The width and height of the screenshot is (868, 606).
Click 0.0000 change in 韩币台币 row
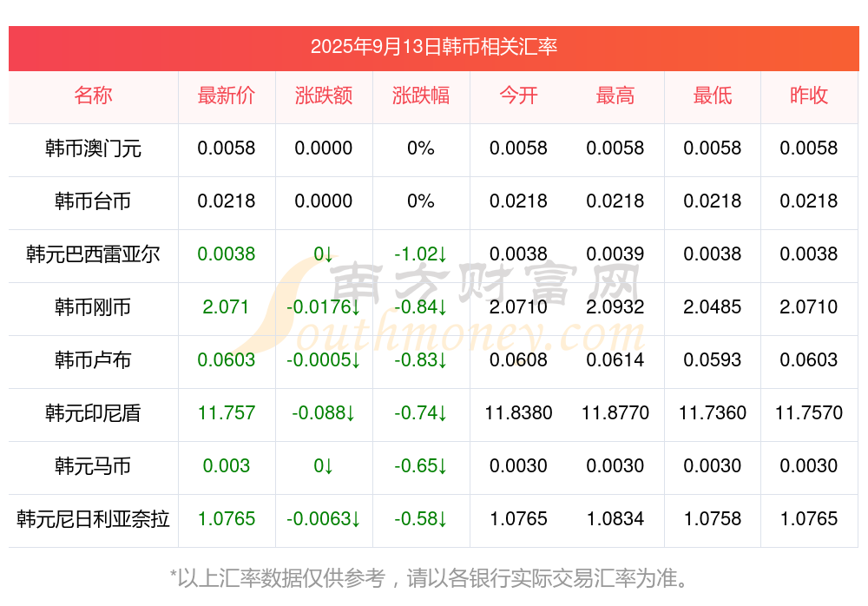coord(324,201)
